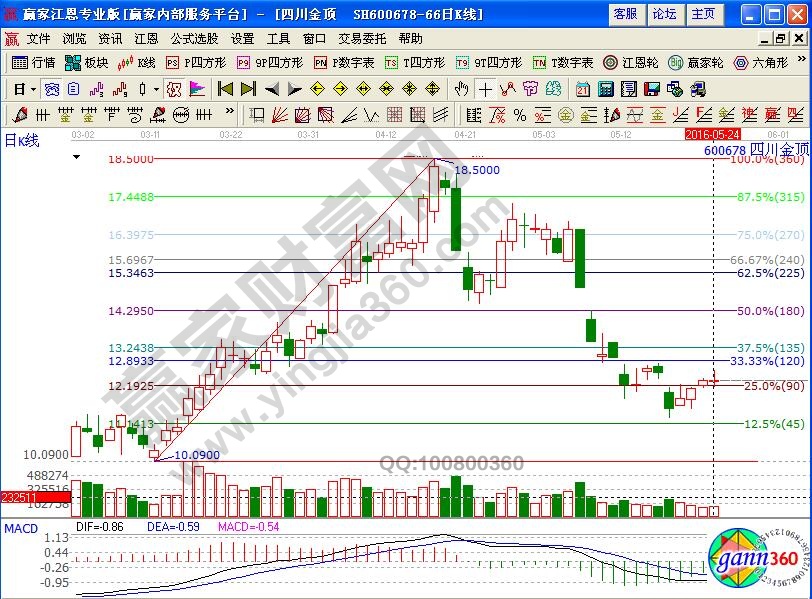Viewport: 812px width, 599px height.
Task: Expand the candlestick style dropdown arrow
Action: coord(156,88)
